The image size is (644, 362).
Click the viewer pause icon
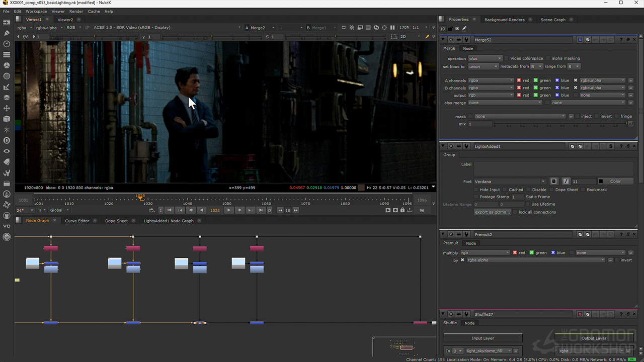pos(392,28)
